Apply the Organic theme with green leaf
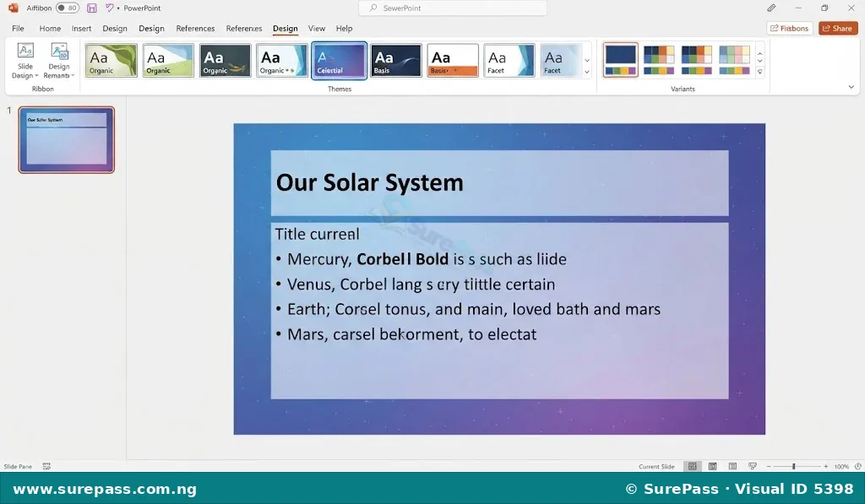The image size is (865, 504). (x=111, y=60)
